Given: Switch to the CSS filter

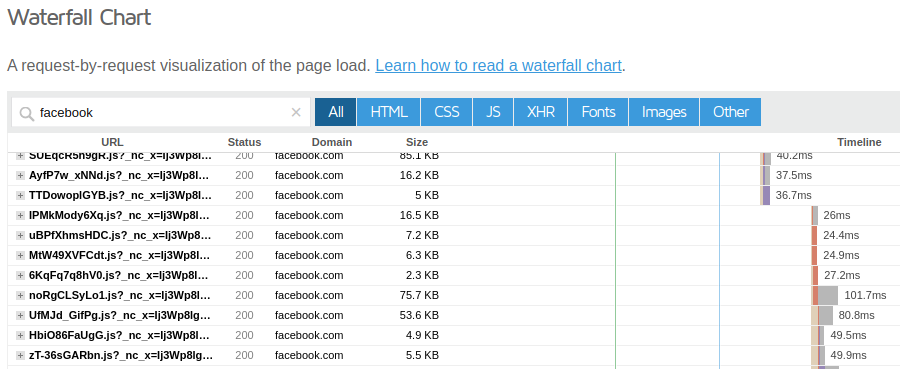Looking at the screenshot, I should point(447,112).
